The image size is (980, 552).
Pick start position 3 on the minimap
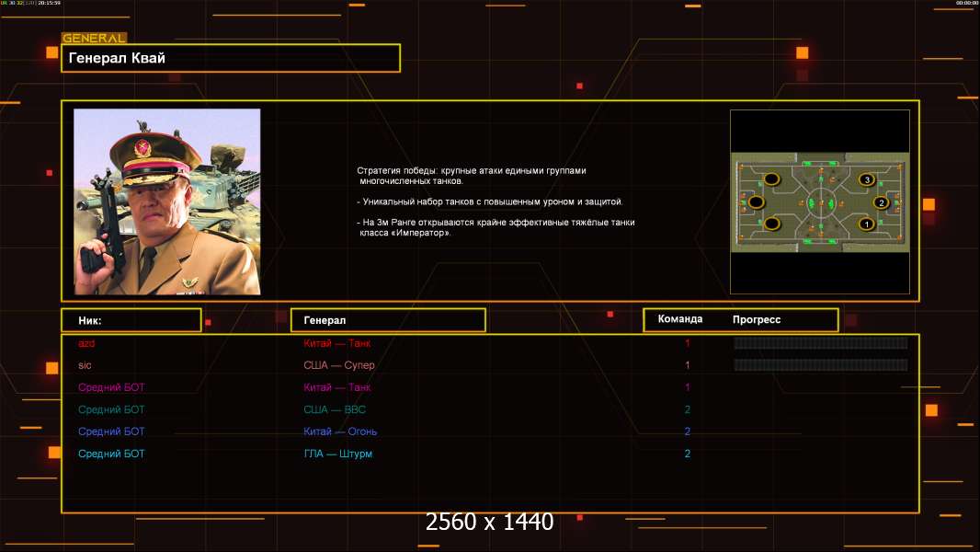[x=865, y=179]
